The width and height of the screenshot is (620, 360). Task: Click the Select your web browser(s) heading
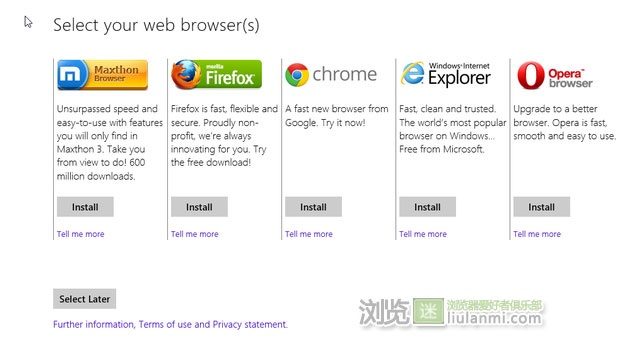point(157,25)
